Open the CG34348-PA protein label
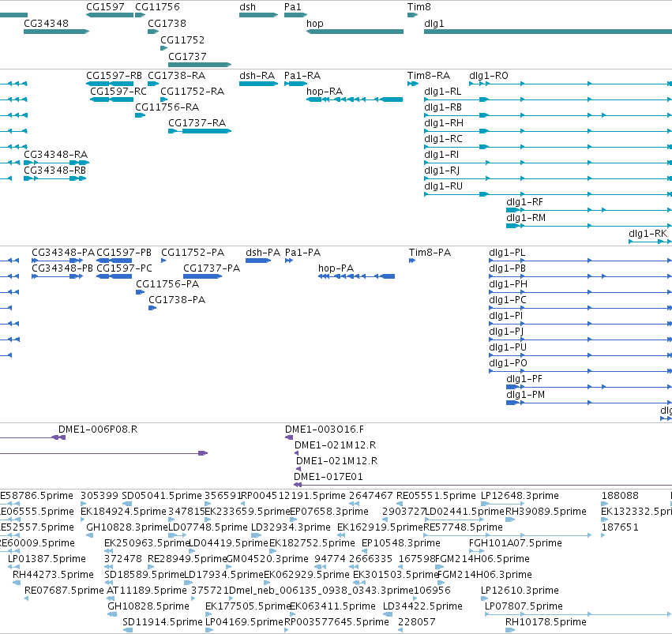 tap(63, 253)
